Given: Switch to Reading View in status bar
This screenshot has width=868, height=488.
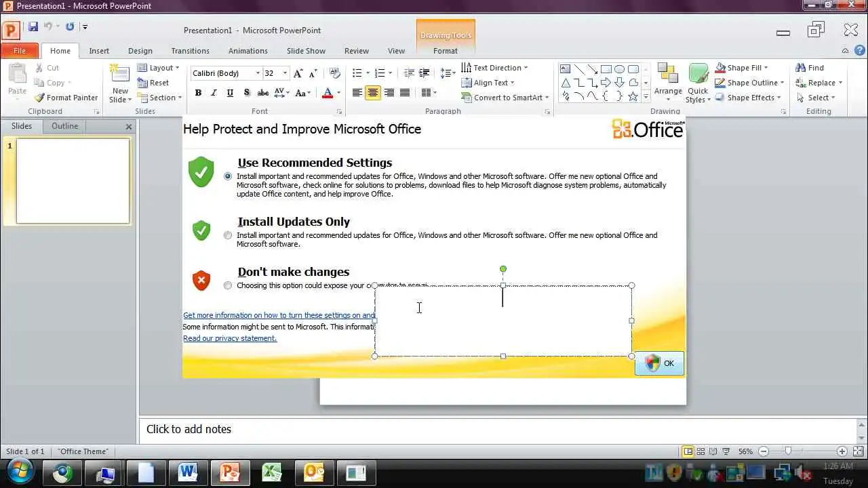Looking at the screenshot, I should point(713,451).
